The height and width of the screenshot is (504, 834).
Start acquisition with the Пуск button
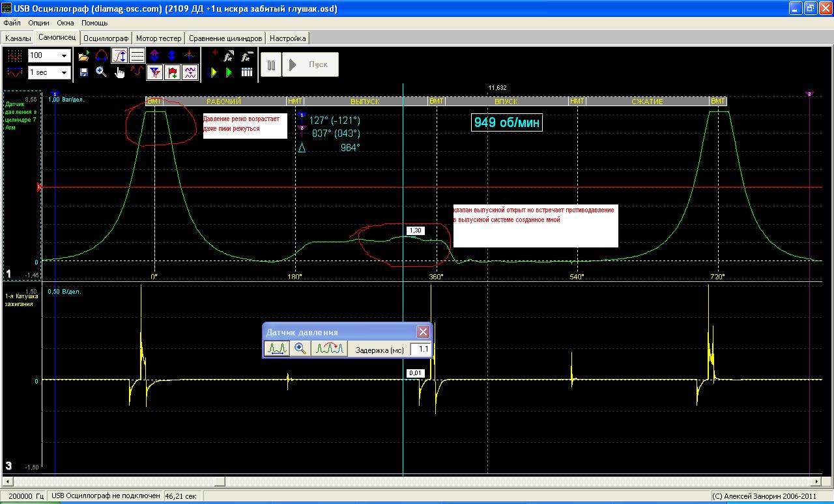[310, 64]
